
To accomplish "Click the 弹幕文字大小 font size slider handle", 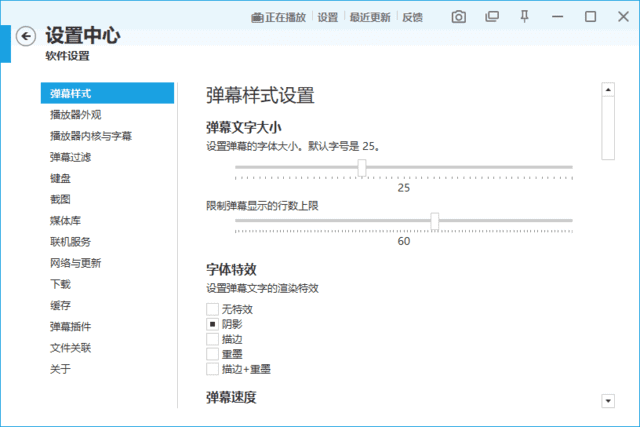I will pos(362,167).
